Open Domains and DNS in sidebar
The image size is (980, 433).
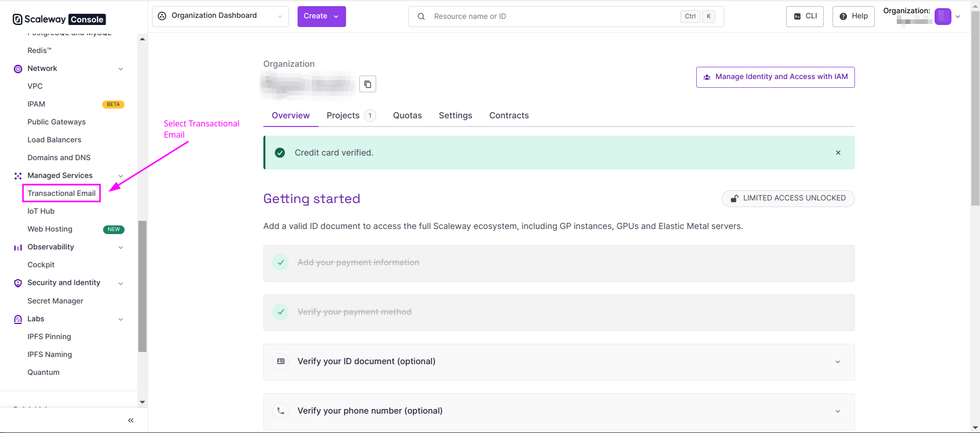point(59,158)
